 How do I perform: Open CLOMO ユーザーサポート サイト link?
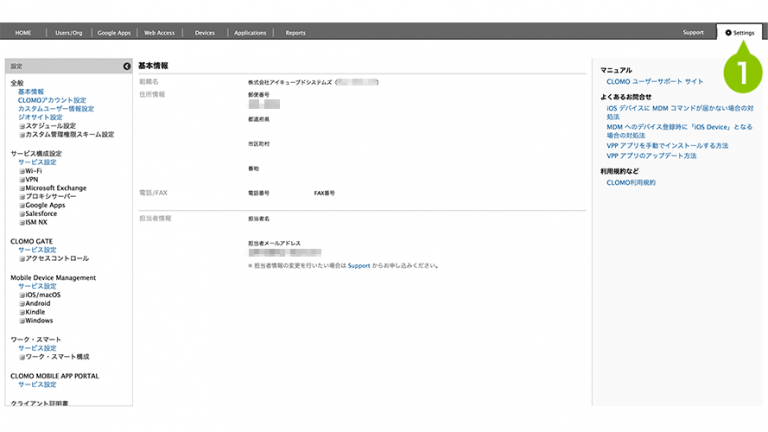(x=654, y=81)
